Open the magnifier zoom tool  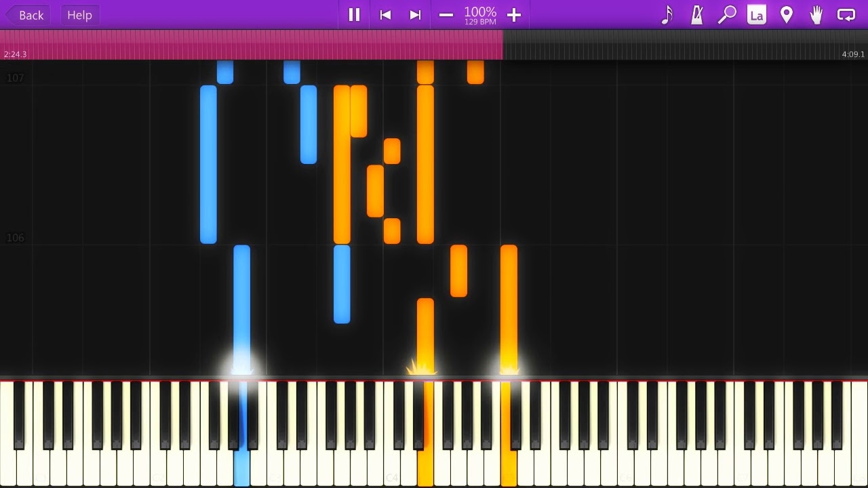click(x=727, y=15)
